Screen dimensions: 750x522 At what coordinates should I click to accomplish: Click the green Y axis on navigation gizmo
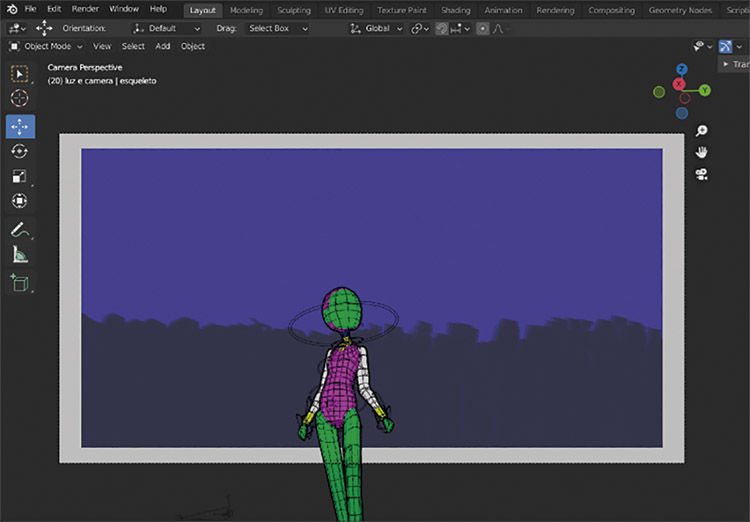pyautogui.click(x=705, y=90)
